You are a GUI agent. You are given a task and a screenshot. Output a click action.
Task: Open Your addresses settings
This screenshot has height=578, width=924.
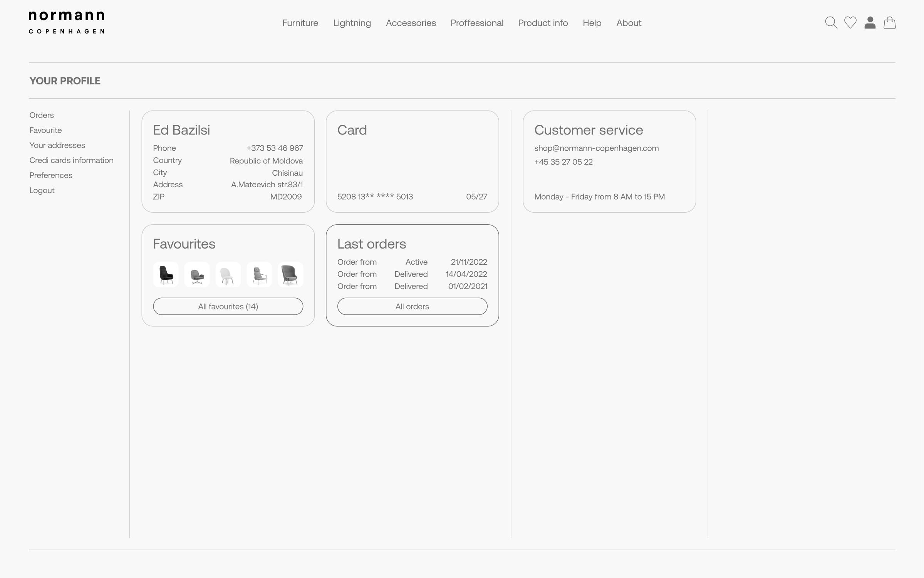coord(57,145)
